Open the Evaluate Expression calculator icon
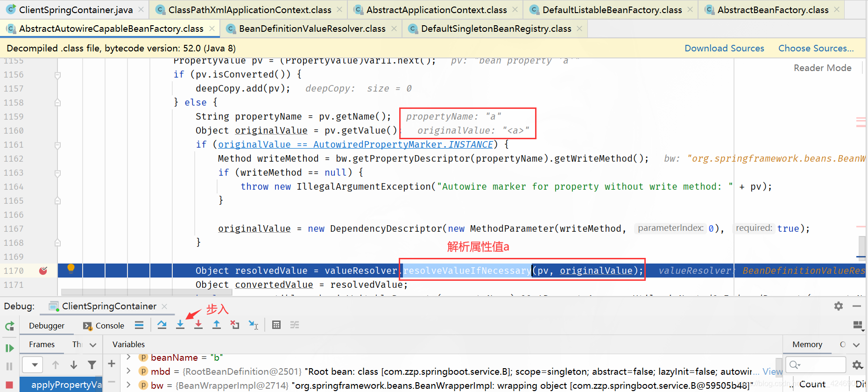The image size is (868, 392). tap(276, 325)
